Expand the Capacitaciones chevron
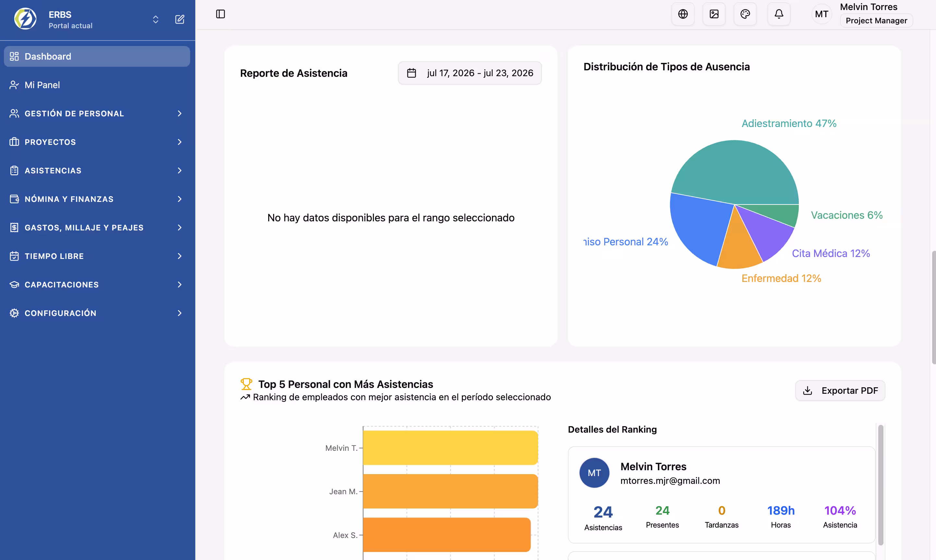This screenshot has height=560, width=936. (x=180, y=285)
